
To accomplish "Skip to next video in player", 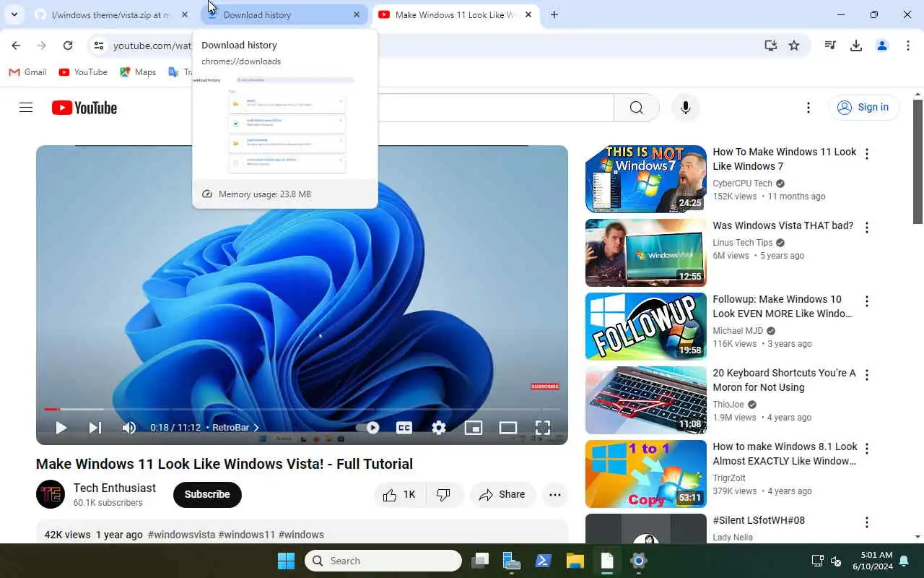I will coord(95,428).
